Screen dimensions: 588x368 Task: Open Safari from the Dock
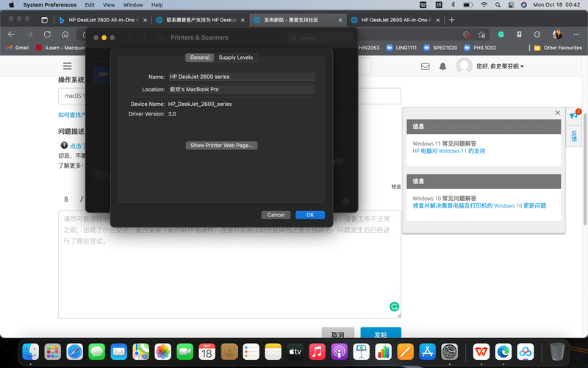75,352
